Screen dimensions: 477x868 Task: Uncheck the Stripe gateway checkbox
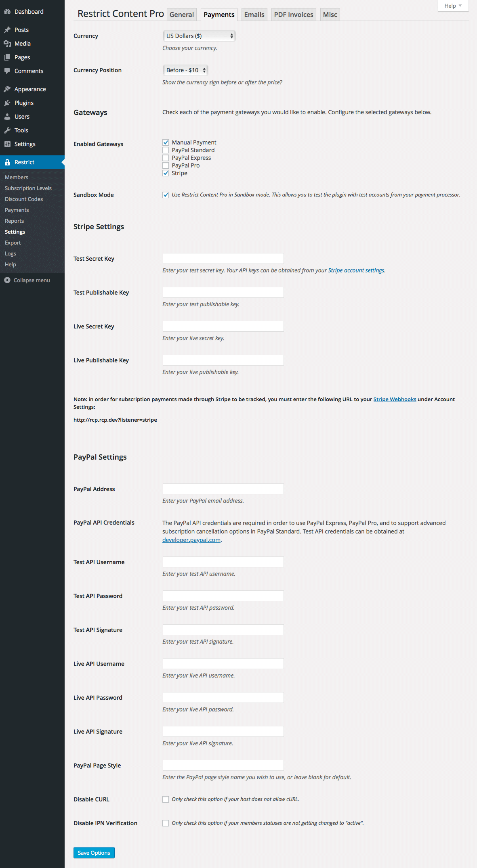click(x=166, y=173)
